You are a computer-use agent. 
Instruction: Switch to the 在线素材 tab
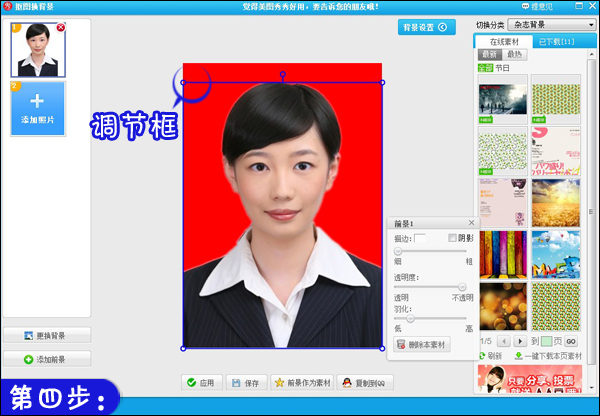click(503, 41)
